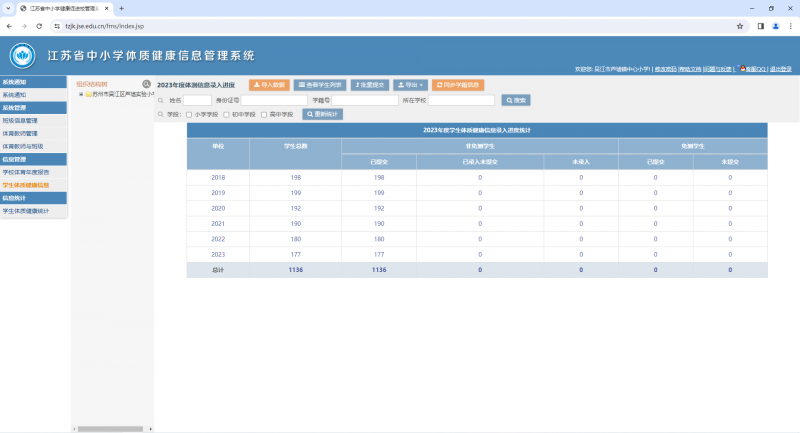Image resolution: width=800 pixels, height=433 pixels.
Task: Click the 同步学籍信息 button
Action: (459, 85)
